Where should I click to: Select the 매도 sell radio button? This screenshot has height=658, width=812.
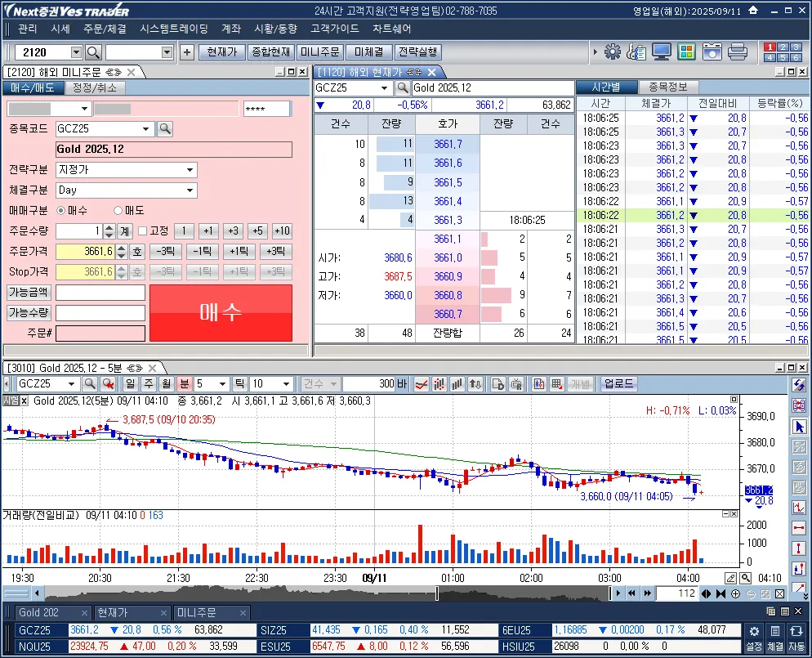(118, 210)
